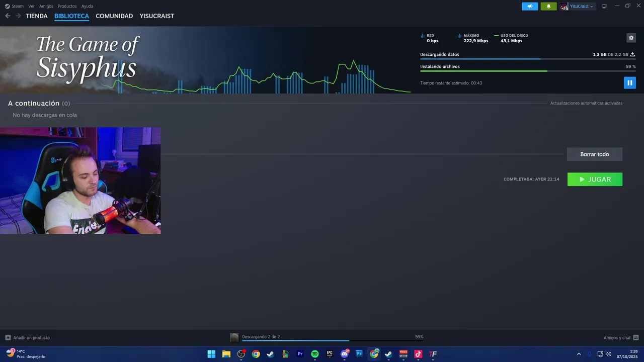Click the 59 % install percentage
The width and height of the screenshot is (644, 362).
(x=630, y=66)
